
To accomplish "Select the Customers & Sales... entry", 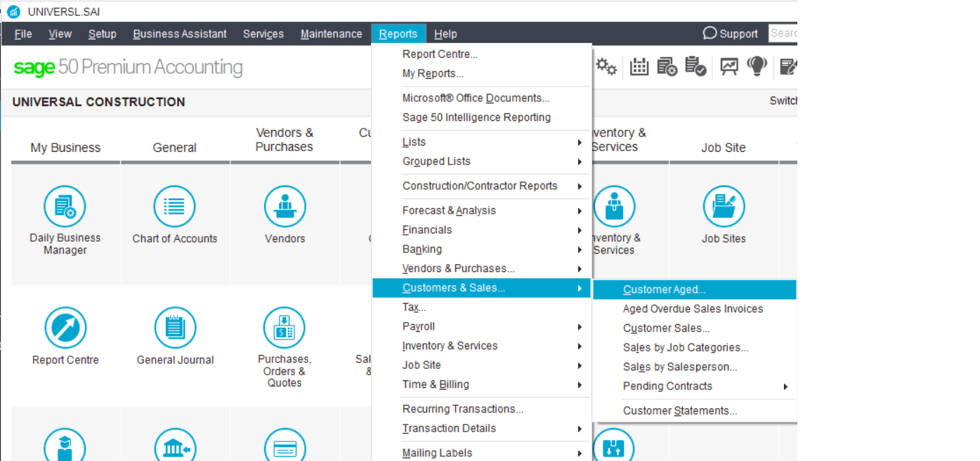I will (481, 288).
